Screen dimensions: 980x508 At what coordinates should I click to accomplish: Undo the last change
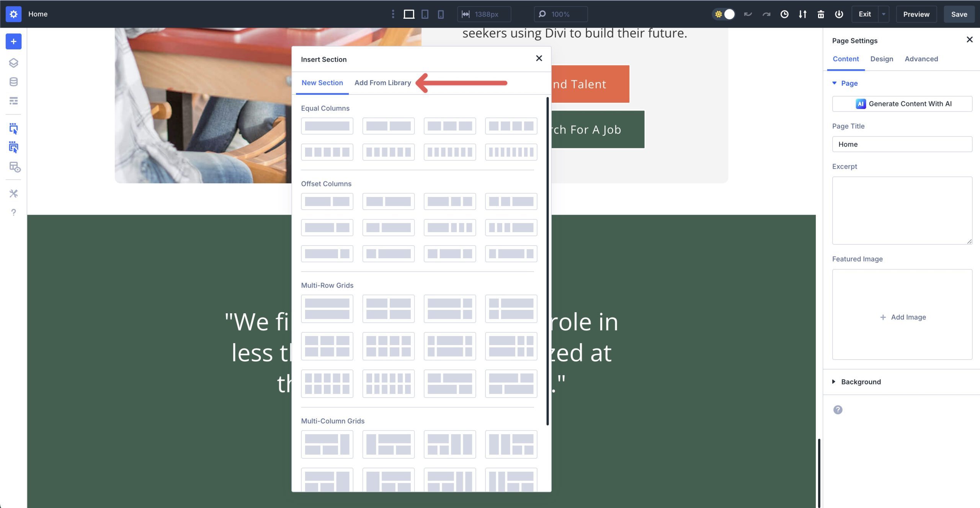coord(748,14)
